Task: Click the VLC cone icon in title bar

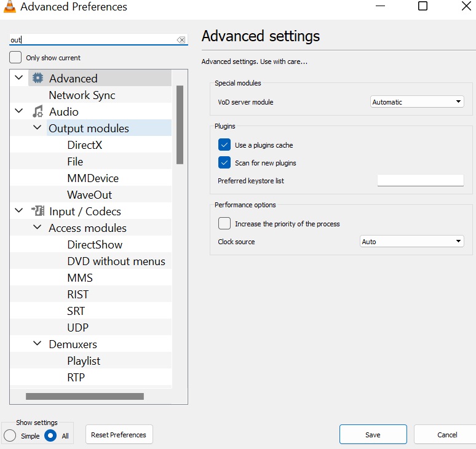Action: [x=10, y=7]
